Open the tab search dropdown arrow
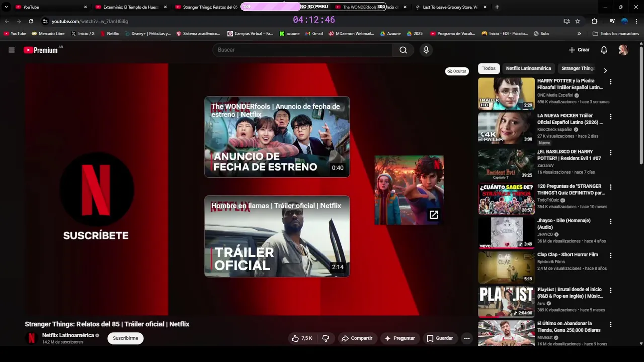Viewport: 644px width, 362px height. point(6,7)
